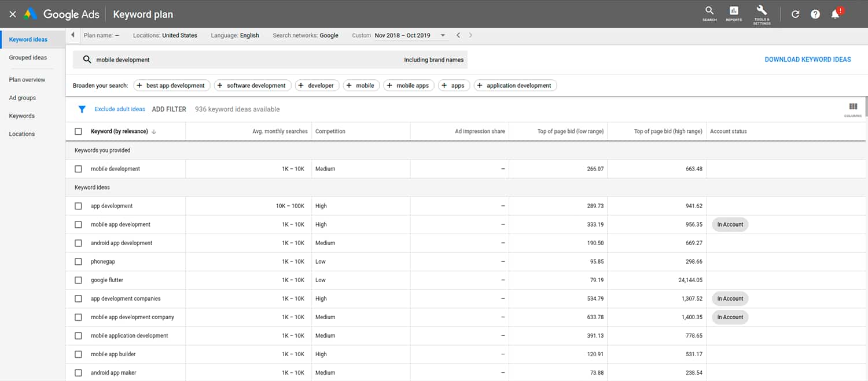Change Search networks: Google setting
Viewport: 868px width, 381px height.
306,35
